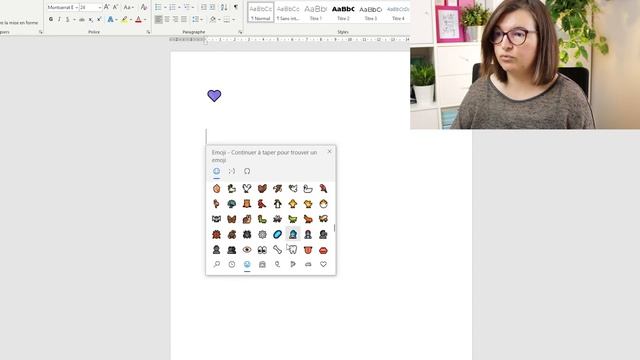Apply the Titre 3 style
Image resolution: width=640 pixels, height=360 pixels.
pos(371,12)
